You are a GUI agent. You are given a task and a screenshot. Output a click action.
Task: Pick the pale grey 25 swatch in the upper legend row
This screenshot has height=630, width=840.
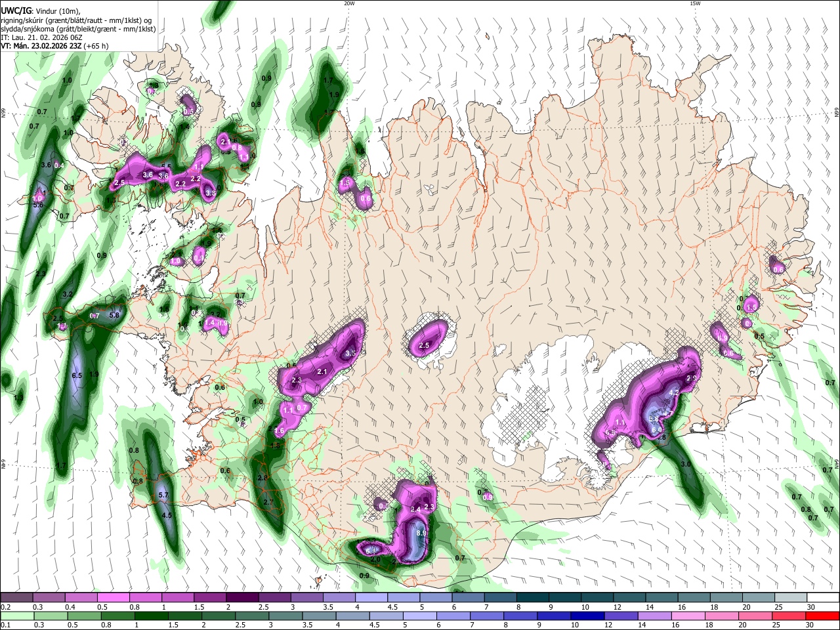[791, 598]
